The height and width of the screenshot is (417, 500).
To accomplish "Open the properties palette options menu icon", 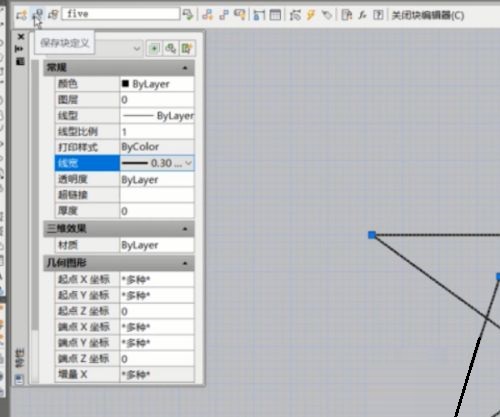I will (x=20, y=61).
